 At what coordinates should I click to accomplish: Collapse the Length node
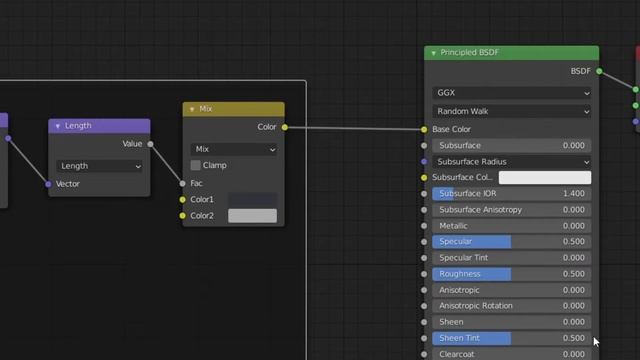point(58,126)
